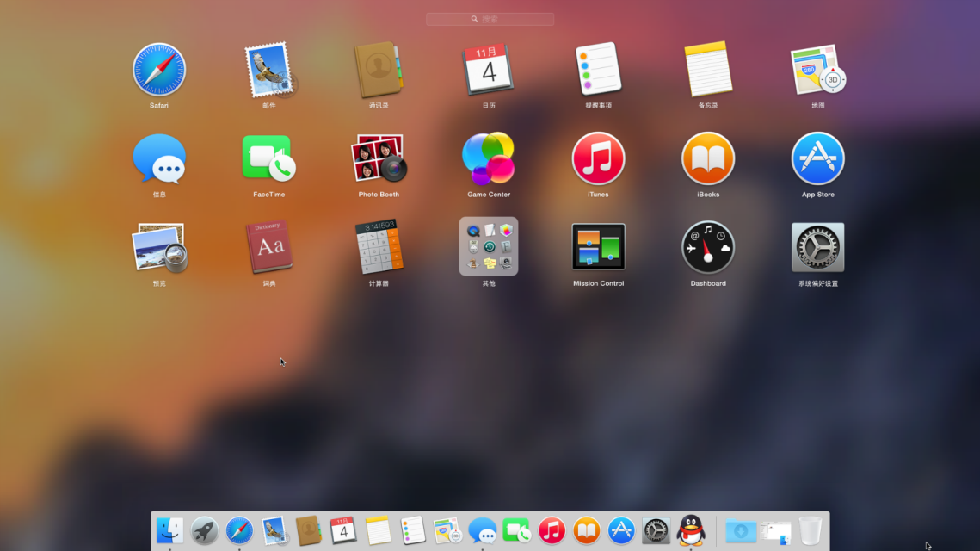
Task: Open the 地图 Maps app in Launchpad
Action: 817,70
